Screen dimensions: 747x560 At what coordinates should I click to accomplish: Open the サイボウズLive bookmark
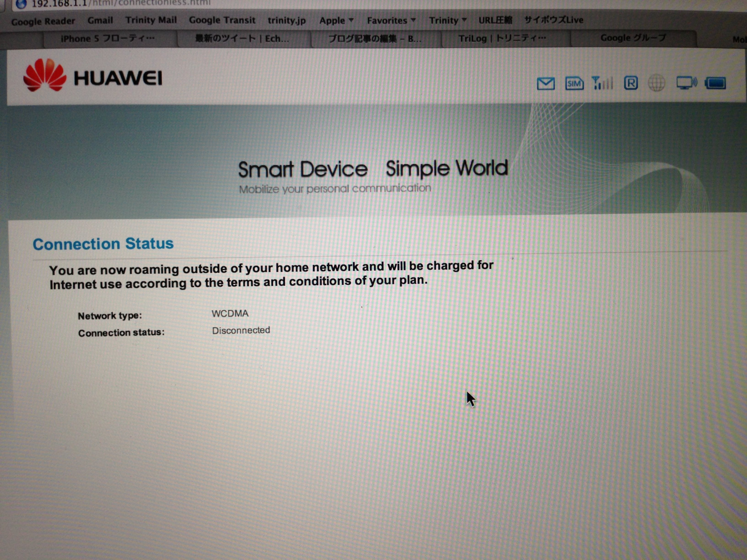553,20
